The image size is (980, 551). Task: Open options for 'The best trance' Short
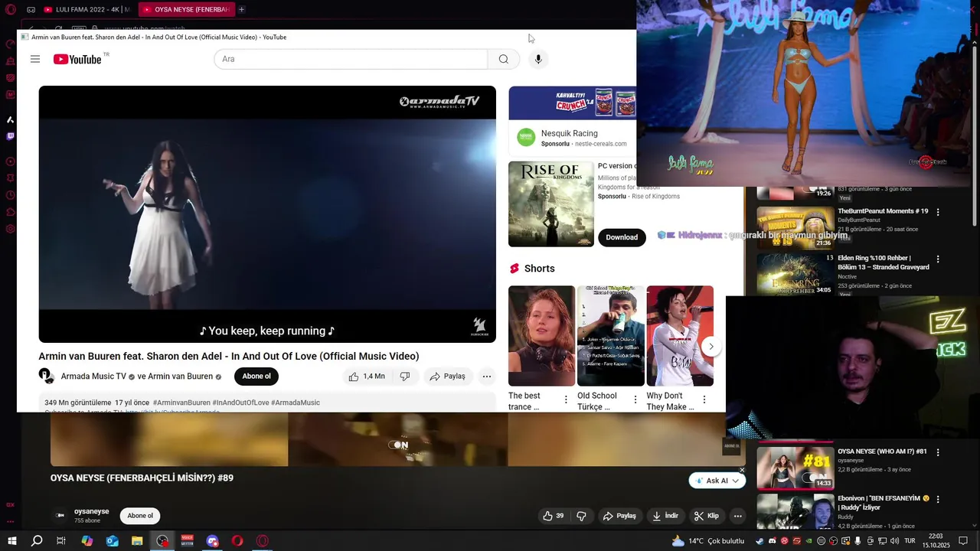(566, 399)
